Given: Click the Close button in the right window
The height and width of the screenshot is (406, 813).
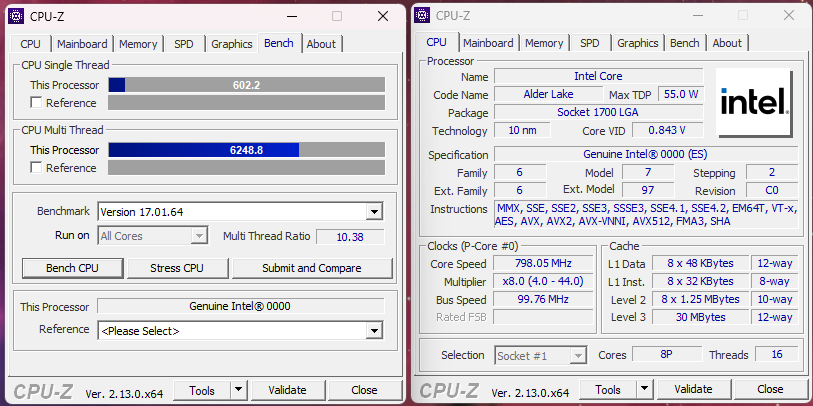Looking at the screenshot, I should [770, 389].
